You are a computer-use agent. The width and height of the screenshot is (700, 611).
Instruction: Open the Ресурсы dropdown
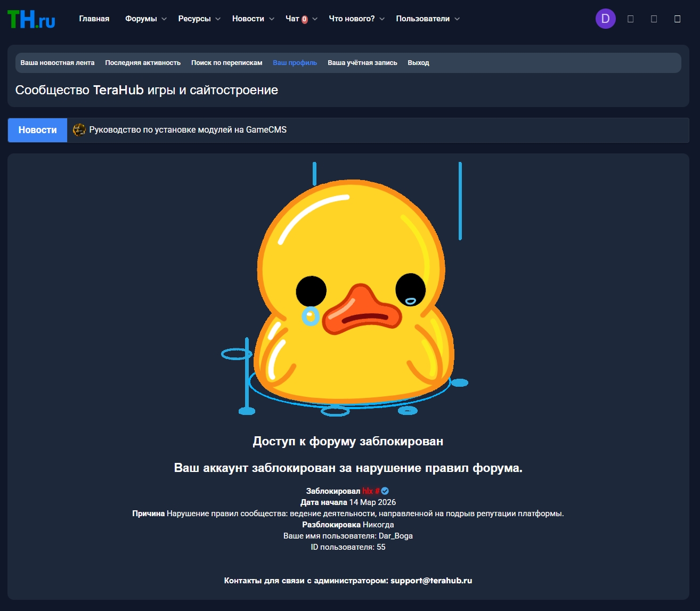195,18
